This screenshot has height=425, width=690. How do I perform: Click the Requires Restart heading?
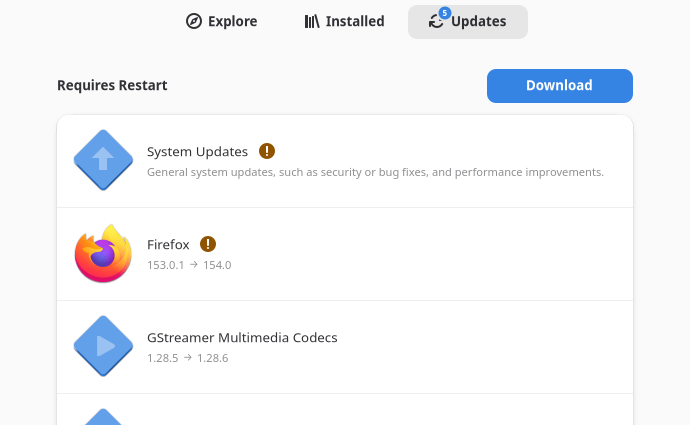click(x=112, y=85)
